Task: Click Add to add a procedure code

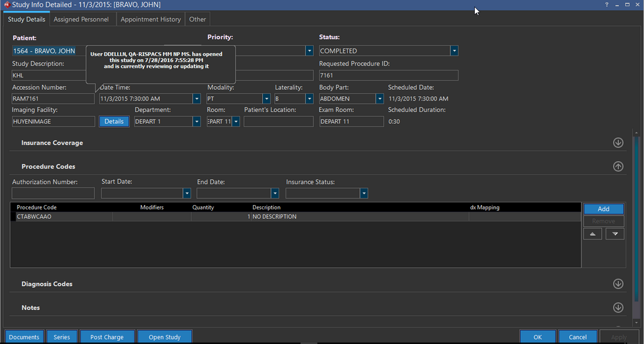Action: click(x=603, y=209)
